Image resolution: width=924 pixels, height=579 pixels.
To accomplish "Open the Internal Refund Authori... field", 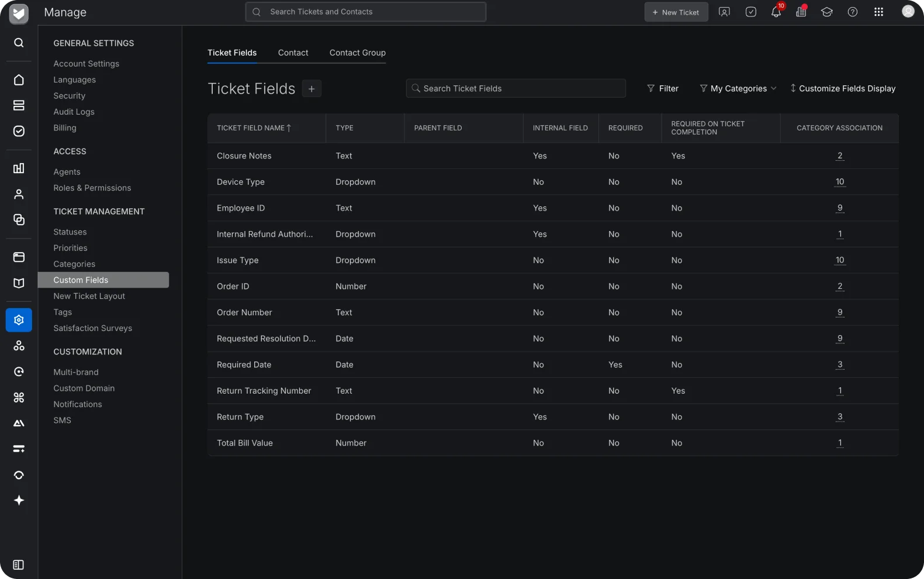I will click(553, 234).
